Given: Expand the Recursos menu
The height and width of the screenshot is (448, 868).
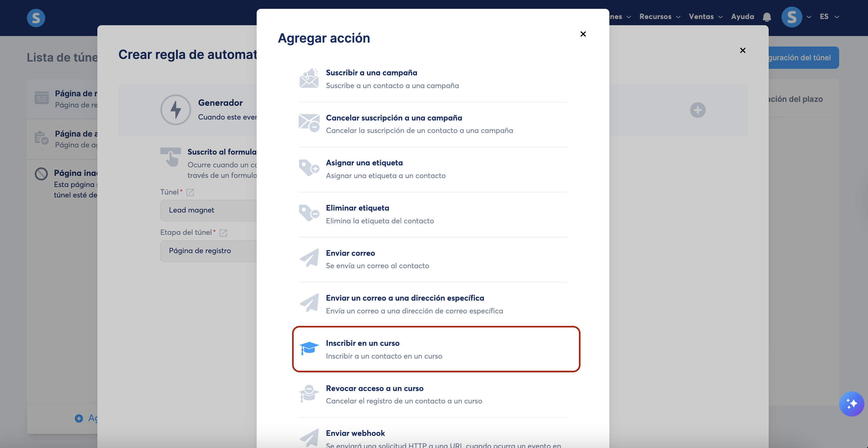Looking at the screenshot, I should [x=660, y=16].
